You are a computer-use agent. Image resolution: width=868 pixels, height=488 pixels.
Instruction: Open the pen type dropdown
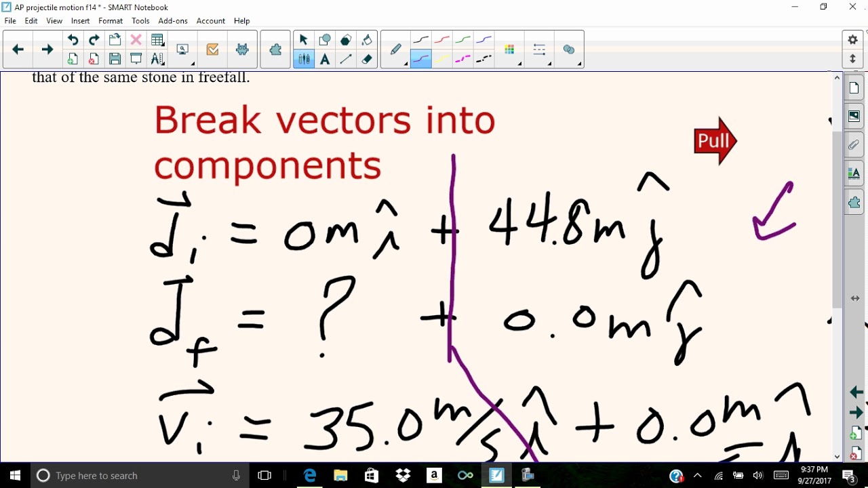(x=396, y=49)
